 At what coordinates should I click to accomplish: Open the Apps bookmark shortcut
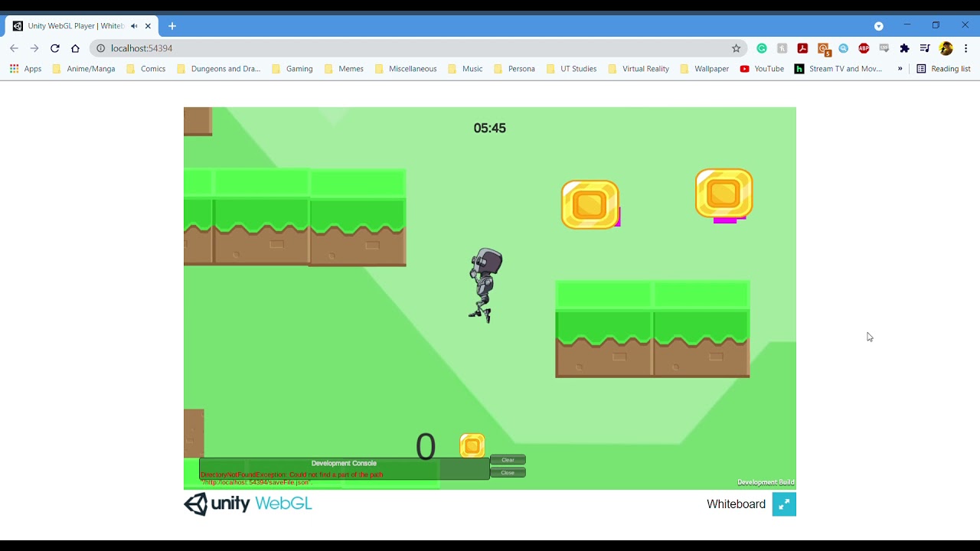tap(25, 69)
